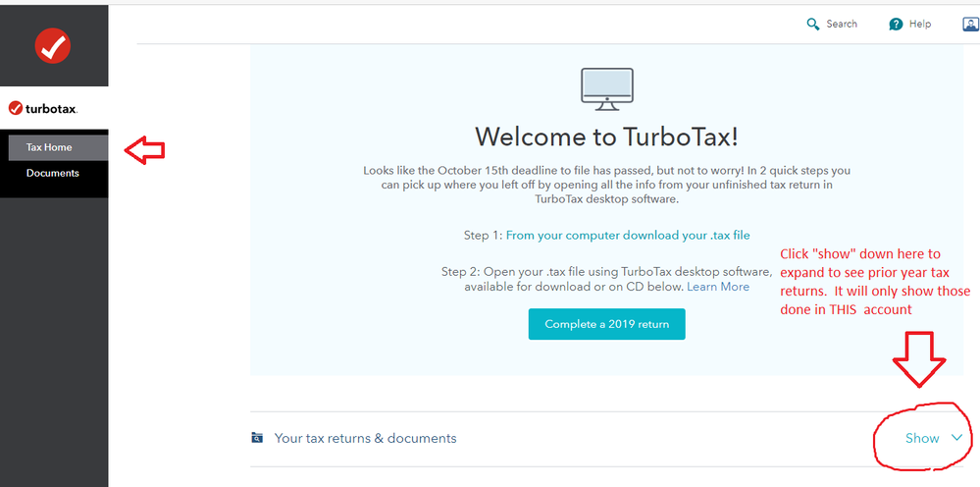
Task: Open Help from the top bar text
Action: point(920,25)
